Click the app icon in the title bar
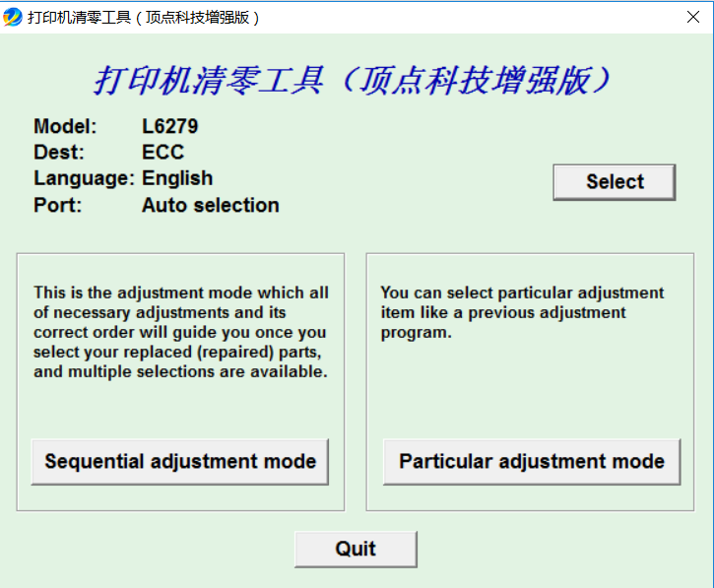 pyautogui.click(x=13, y=18)
